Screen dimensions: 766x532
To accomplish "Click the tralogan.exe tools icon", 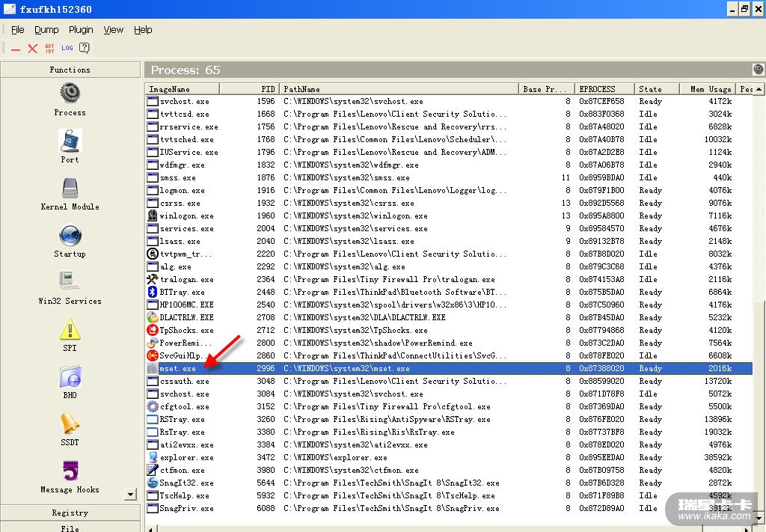I will (x=153, y=279).
